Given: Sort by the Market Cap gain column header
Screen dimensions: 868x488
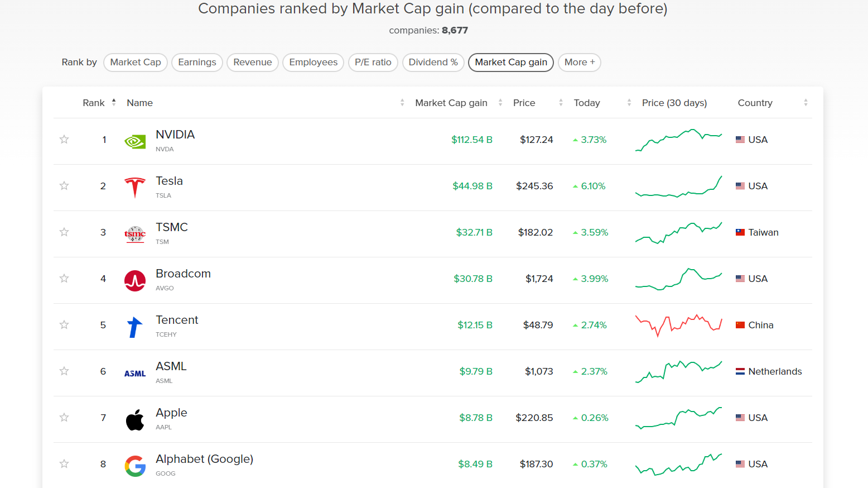Looking at the screenshot, I should tap(451, 103).
